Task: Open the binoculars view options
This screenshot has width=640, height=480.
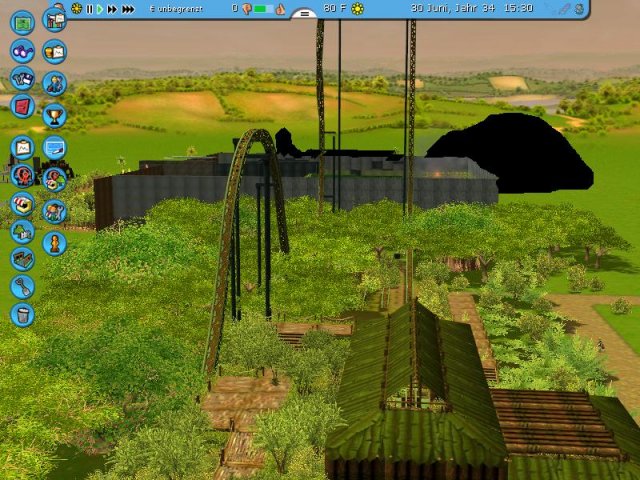Action: click(x=22, y=51)
